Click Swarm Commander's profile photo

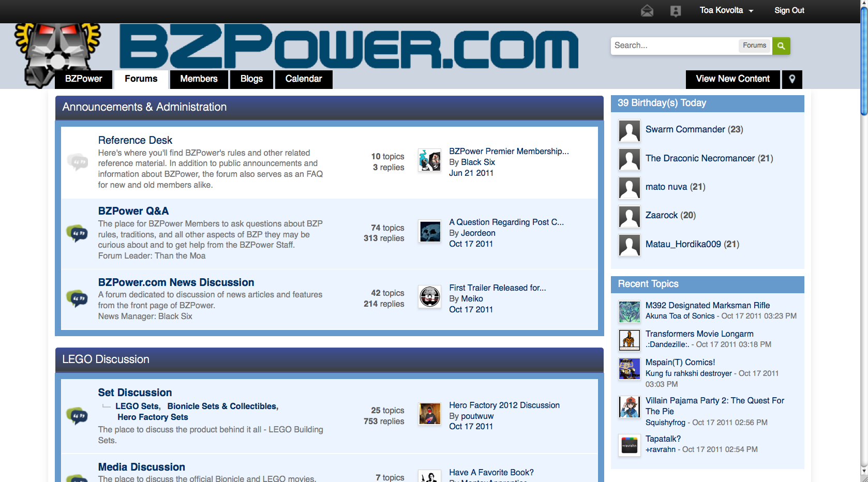[x=630, y=131]
